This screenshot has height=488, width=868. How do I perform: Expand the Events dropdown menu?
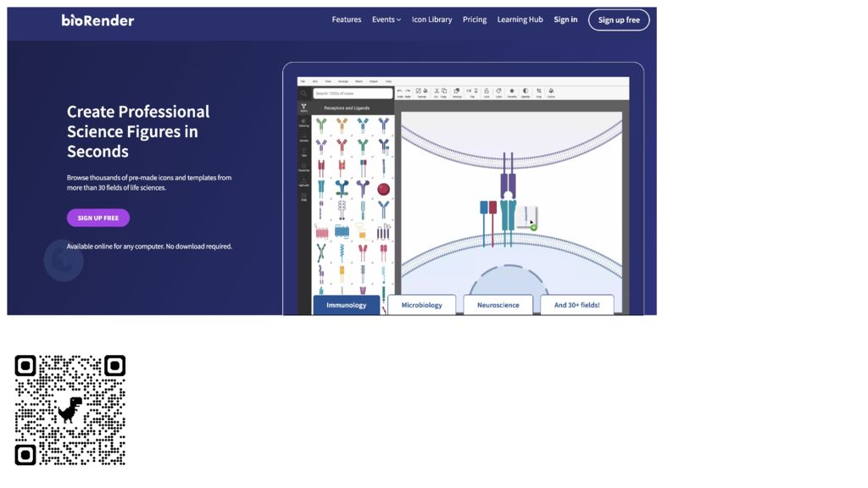click(386, 19)
